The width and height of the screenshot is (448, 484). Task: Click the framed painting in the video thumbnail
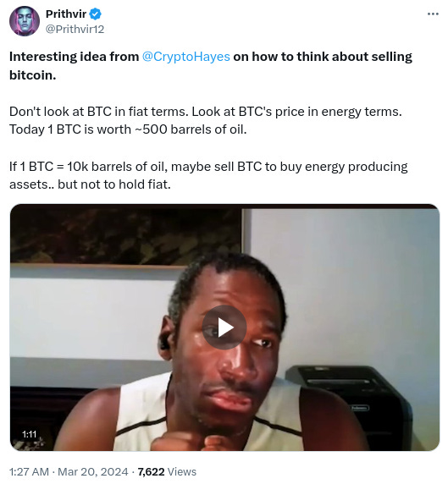[125, 235]
